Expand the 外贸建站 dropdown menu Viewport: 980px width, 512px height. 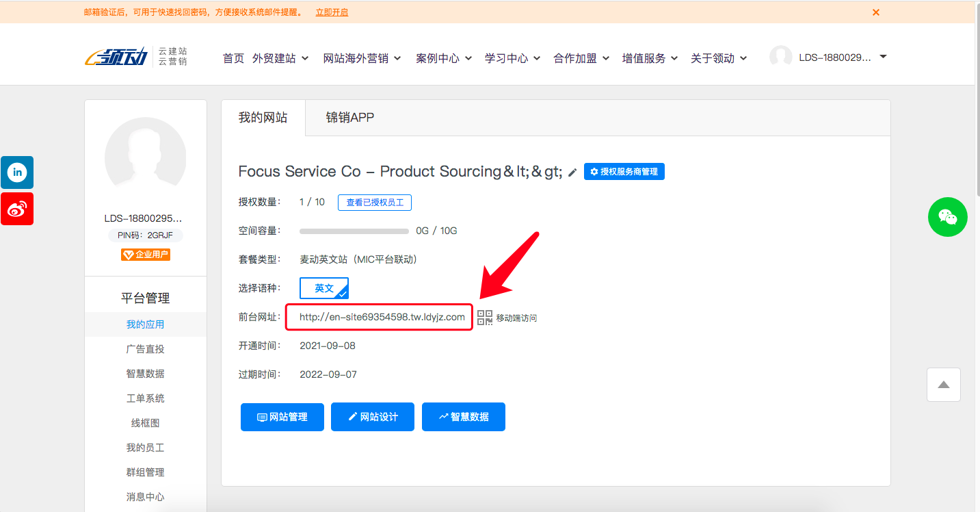tap(280, 58)
